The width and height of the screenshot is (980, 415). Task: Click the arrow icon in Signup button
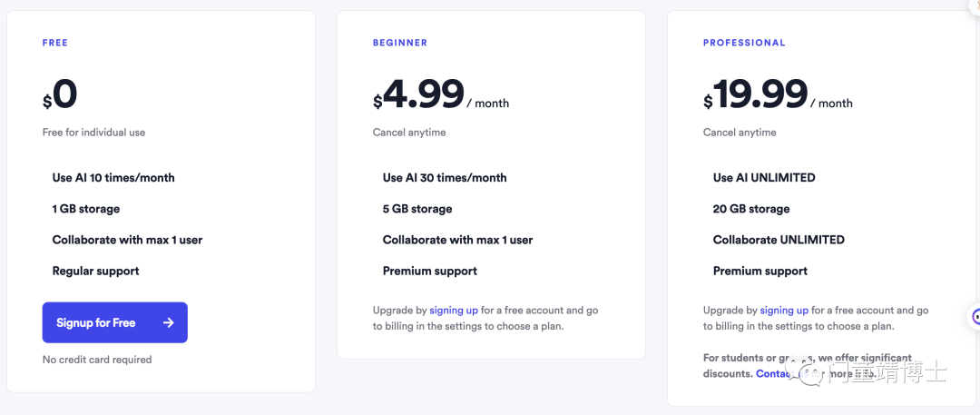168,323
